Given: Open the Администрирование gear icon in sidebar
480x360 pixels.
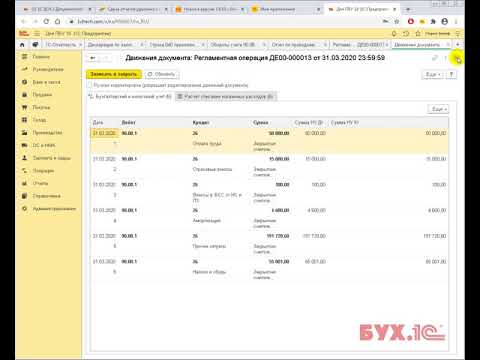Looking at the screenshot, I should 24,209.
